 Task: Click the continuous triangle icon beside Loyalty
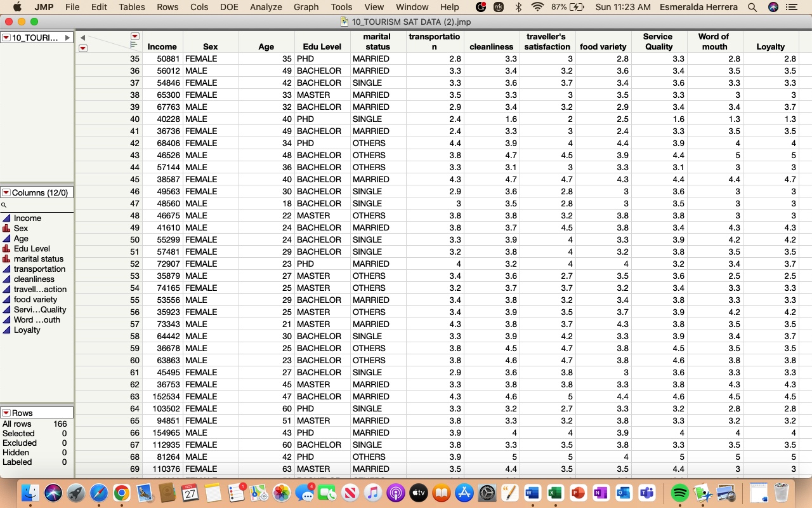point(5,330)
